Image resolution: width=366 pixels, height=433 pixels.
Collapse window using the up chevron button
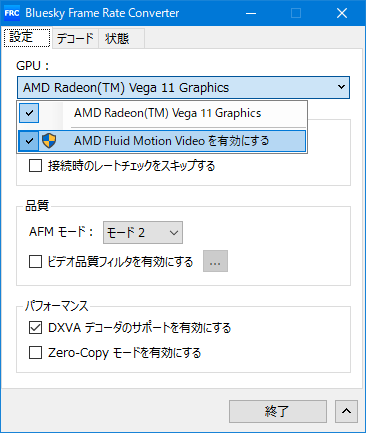346,411
